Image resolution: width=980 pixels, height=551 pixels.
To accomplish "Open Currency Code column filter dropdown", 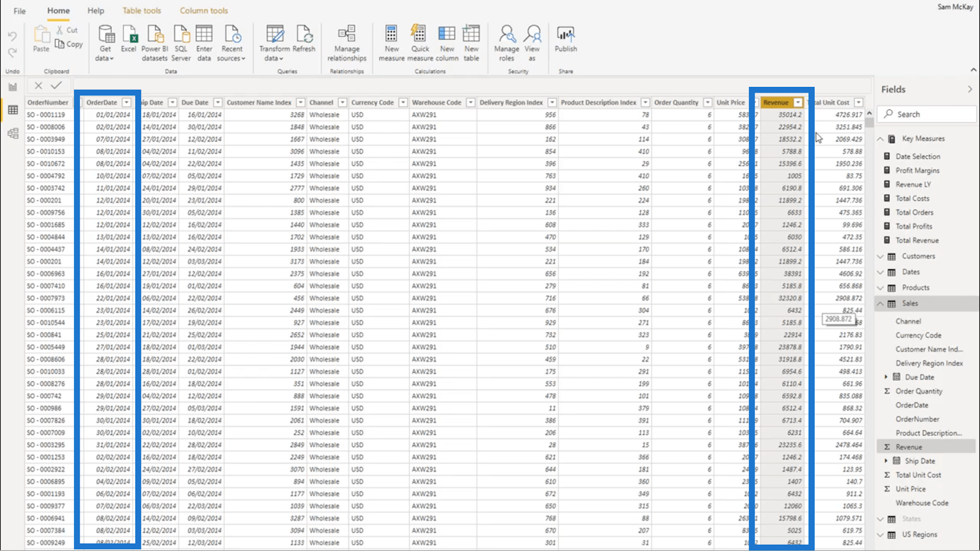I will [403, 102].
